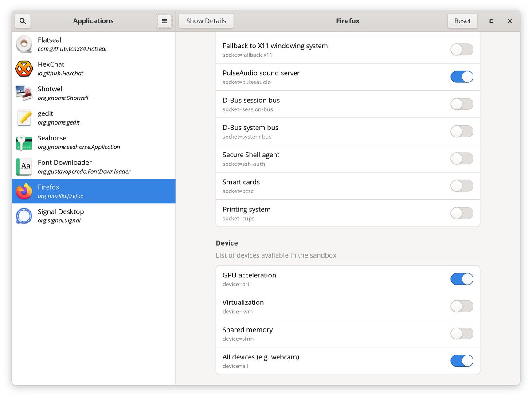
Task: Click the socket=ssh-auth subtitle text
Action: (244, 164)
